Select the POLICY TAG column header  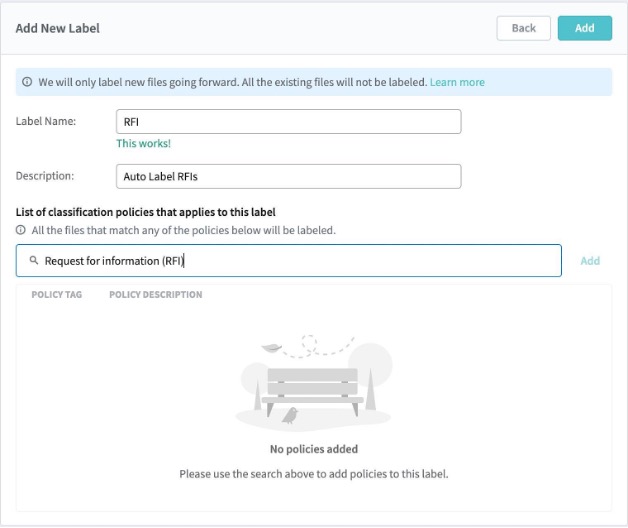(x=57, y=295)
